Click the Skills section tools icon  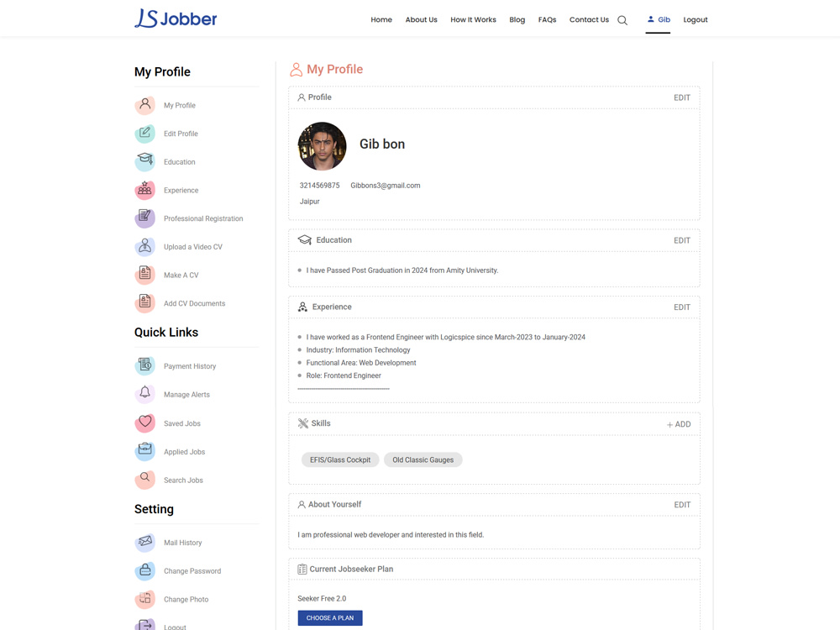coord(302,423)
